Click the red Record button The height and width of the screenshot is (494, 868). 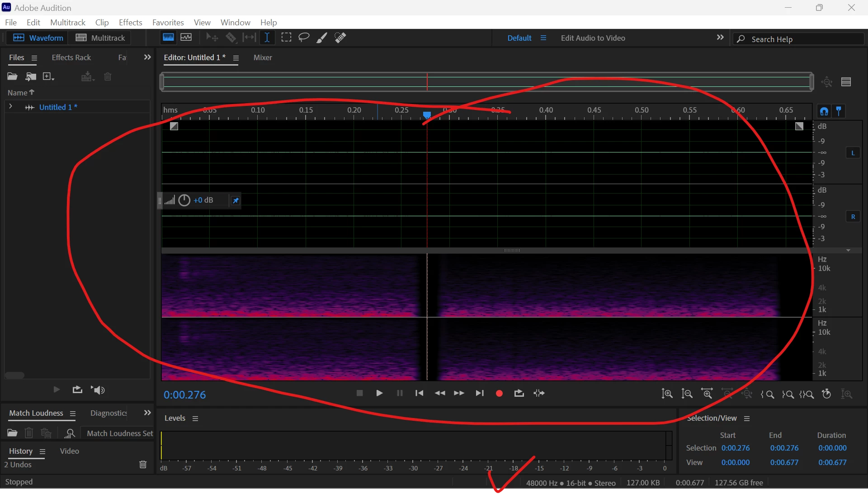(x=499, y=394)
